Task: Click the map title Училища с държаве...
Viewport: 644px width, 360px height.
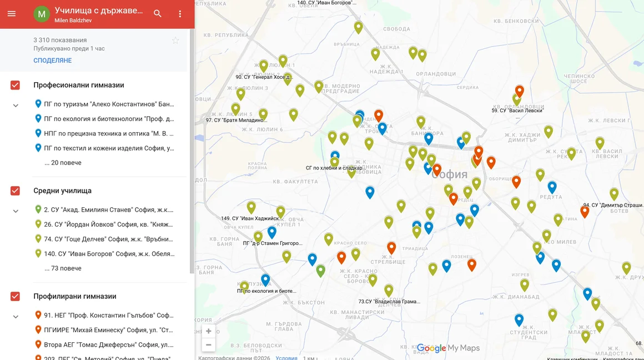Action: click(99, 10)
